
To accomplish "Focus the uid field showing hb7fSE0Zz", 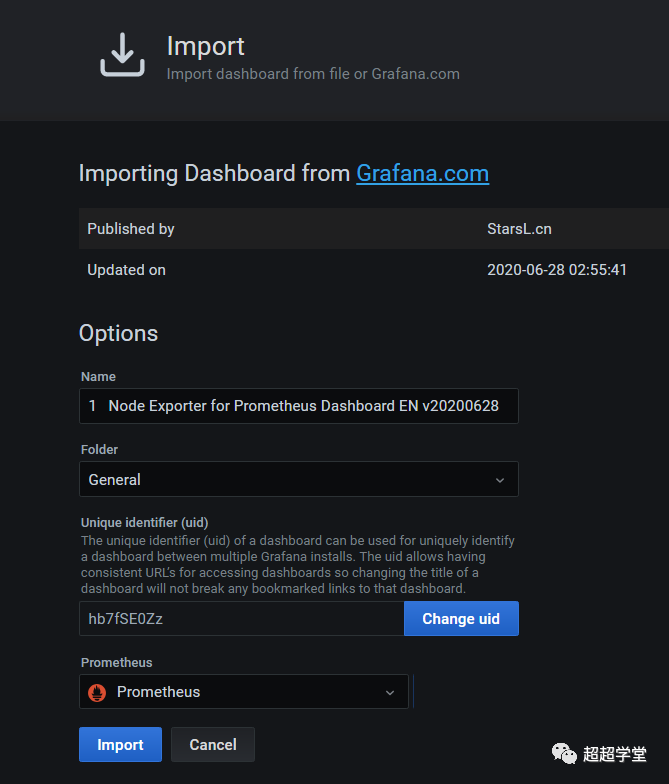I will tap(241, 619).
